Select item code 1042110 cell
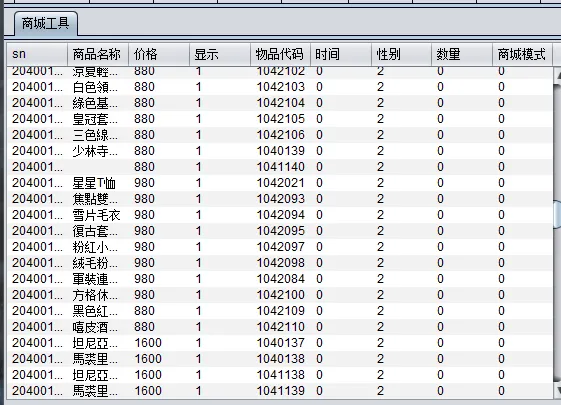The width and height of the screenshot is (561, 405). click(x=280, y=327)
